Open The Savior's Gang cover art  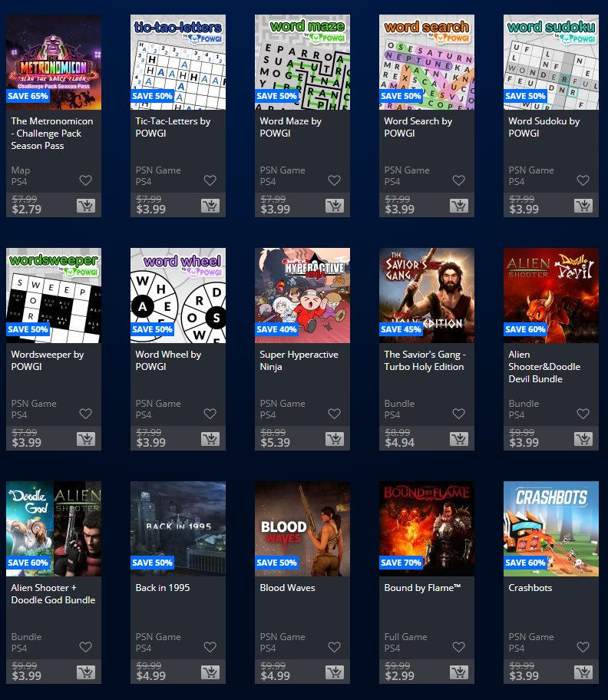click(427, 296)
